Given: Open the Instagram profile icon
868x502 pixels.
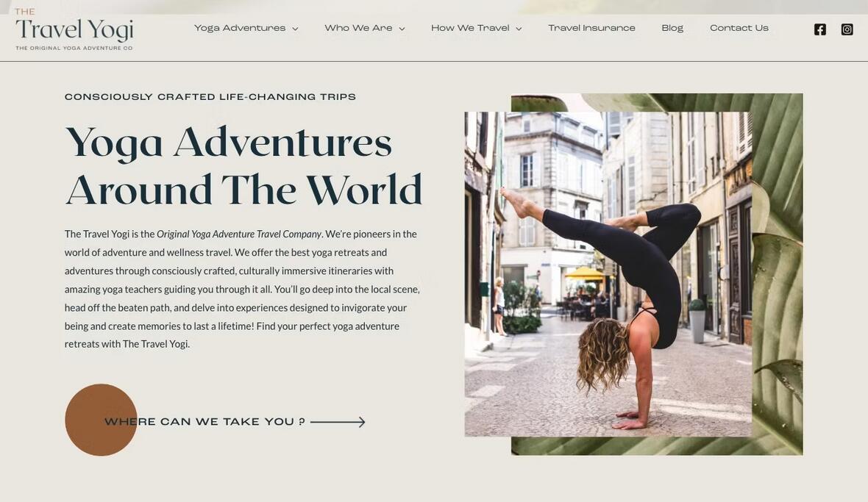Looking at the screenshot, I should click(847, 29).
